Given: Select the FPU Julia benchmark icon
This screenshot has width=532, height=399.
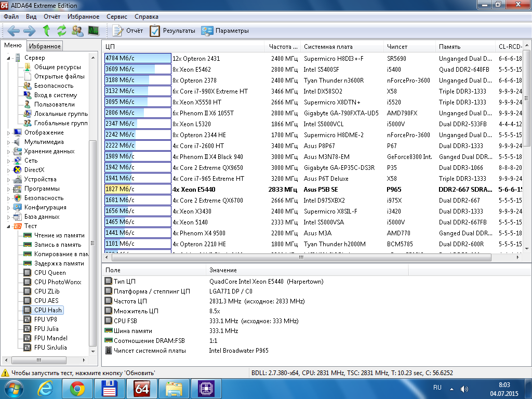Looking at the screenshot, I should pos(28,328).
